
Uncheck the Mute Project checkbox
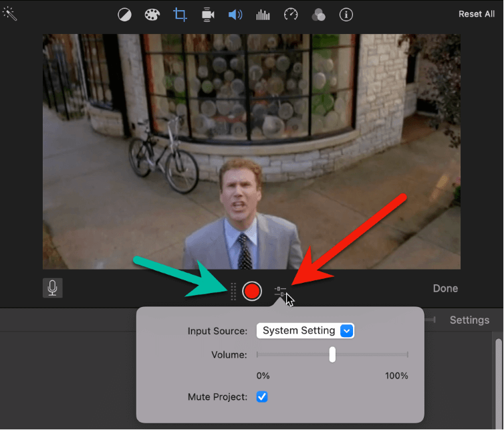pos(262,397)
